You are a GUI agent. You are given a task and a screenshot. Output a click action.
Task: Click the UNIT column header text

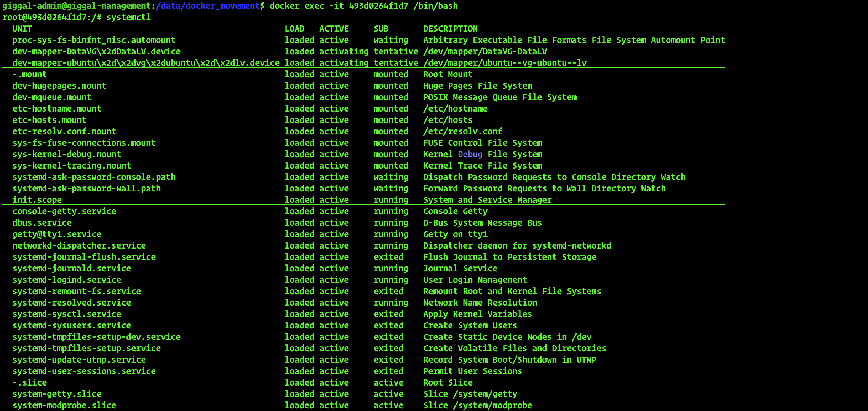22,29
